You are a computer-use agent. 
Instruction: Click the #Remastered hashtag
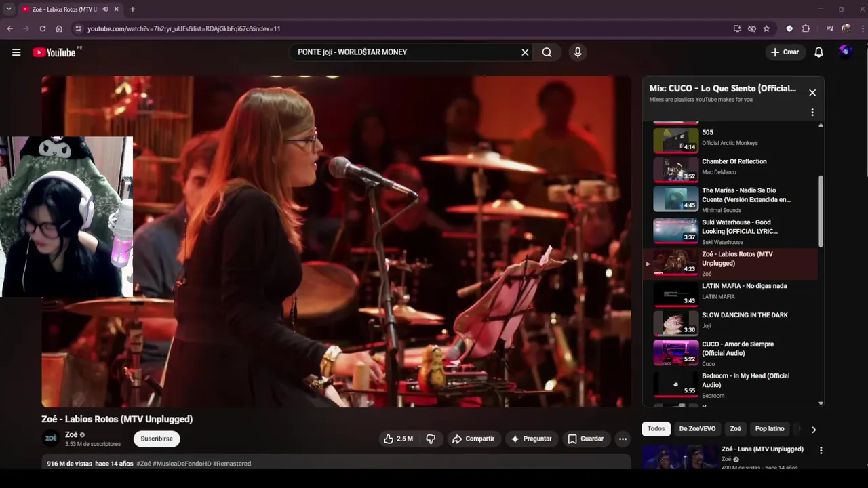click(232, 464)
